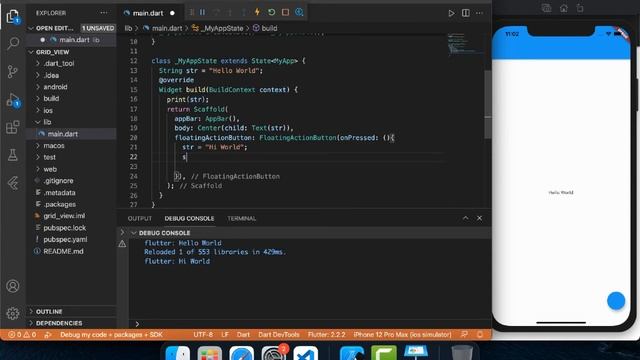
Task: Open the Explorer view in activity bar
Action: [13, 17]
